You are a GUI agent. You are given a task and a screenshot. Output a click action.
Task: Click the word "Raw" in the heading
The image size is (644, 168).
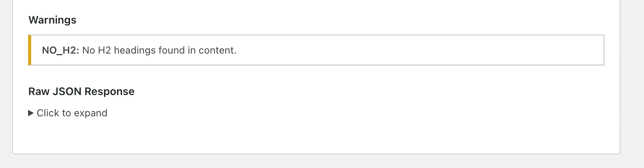pyautogui.click(x=39, y=92)
